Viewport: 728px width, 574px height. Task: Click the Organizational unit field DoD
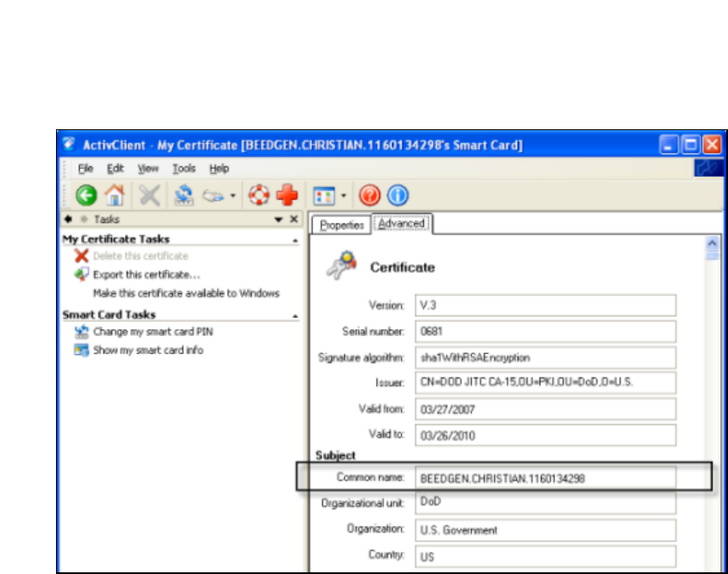(x=545, y=503)
